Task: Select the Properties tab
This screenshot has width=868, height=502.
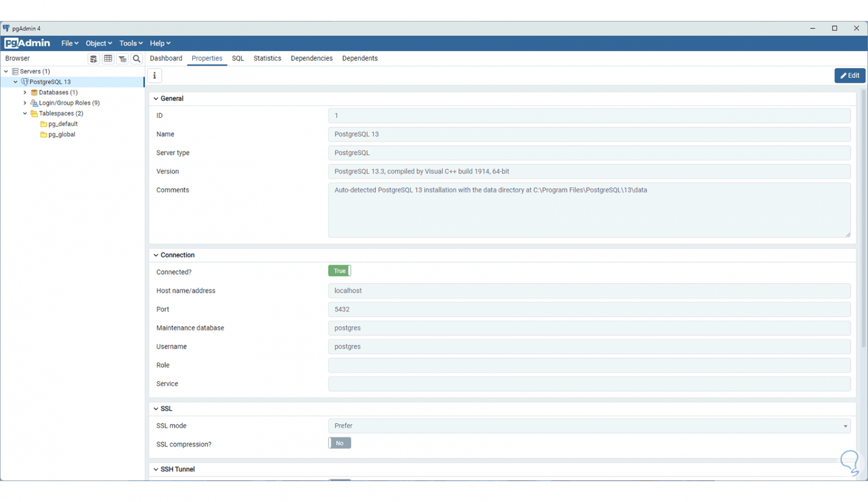Action: 207,58
